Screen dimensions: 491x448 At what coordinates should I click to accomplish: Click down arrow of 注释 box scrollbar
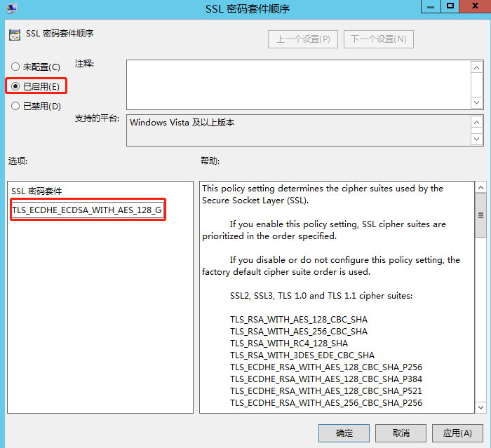[x=477, y=102]
